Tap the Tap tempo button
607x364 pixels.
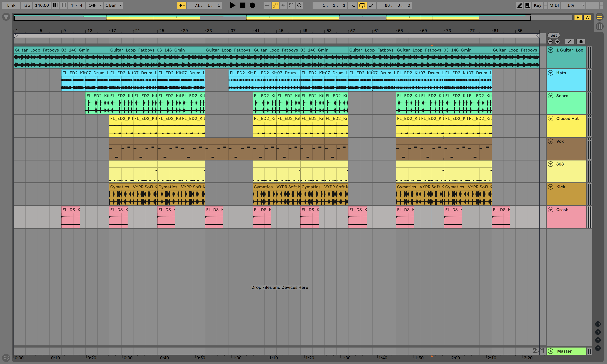coord(26,5)
